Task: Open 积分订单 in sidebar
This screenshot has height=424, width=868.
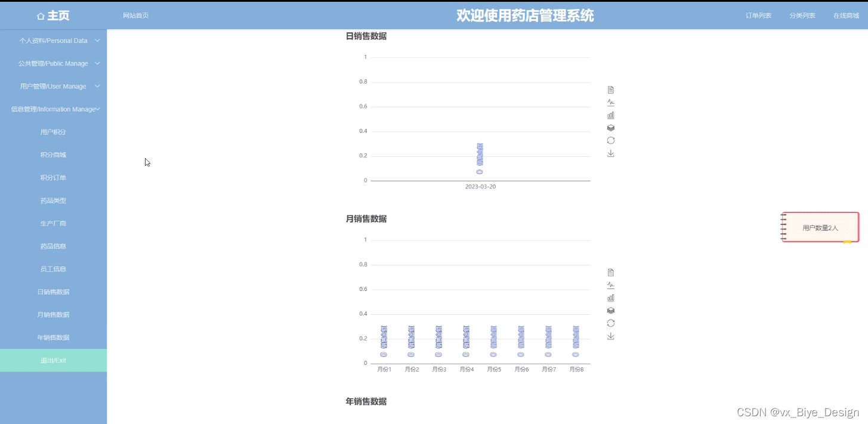Action: [53, 178]
